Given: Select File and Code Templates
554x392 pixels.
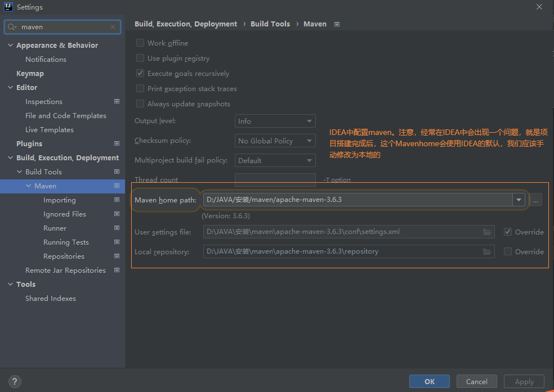Looking at the screenshot, I should pos(66,116).
